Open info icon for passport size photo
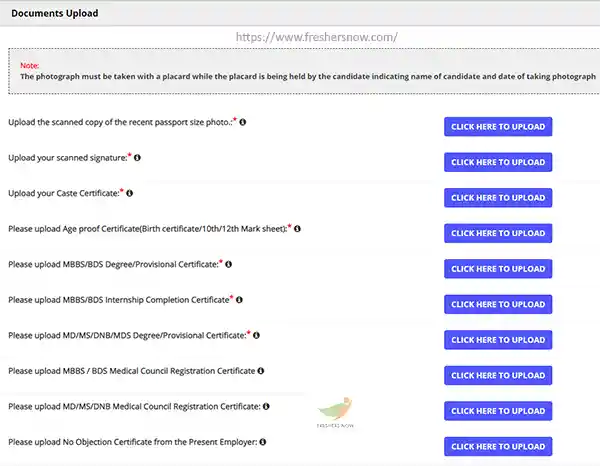Image resolution: width=600 pixels, height=466 pixels. point(243,122)
